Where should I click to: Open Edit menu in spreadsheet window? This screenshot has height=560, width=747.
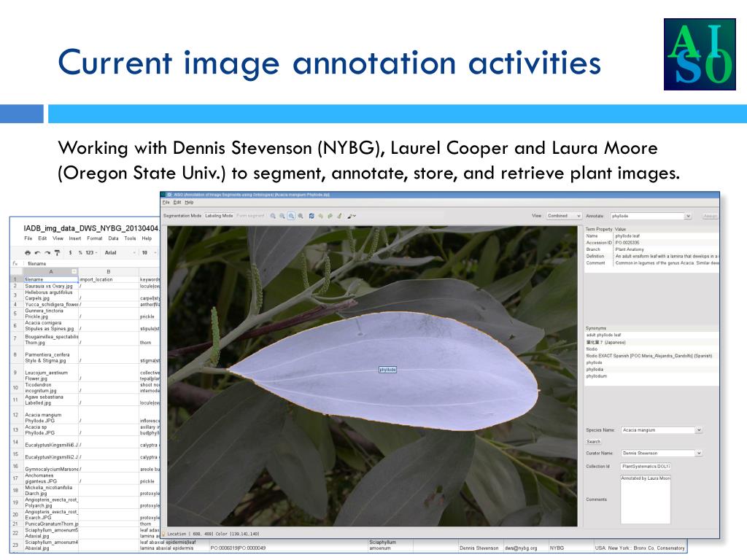point(42,238)
